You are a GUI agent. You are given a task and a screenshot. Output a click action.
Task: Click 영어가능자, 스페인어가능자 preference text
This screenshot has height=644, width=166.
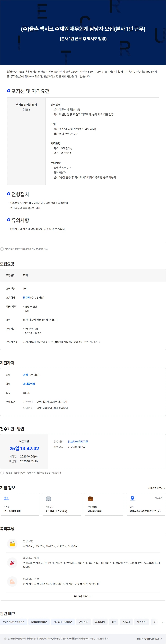point(52,402)
